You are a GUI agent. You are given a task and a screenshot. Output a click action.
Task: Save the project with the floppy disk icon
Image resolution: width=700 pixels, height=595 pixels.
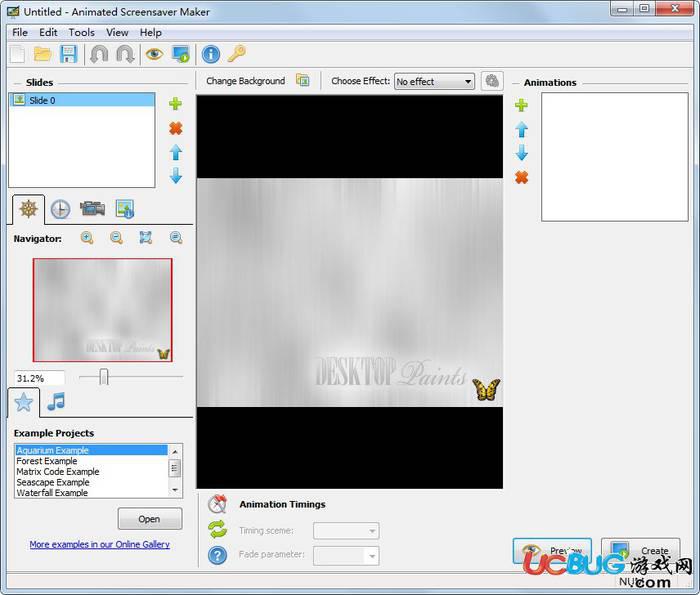point(68,54)
